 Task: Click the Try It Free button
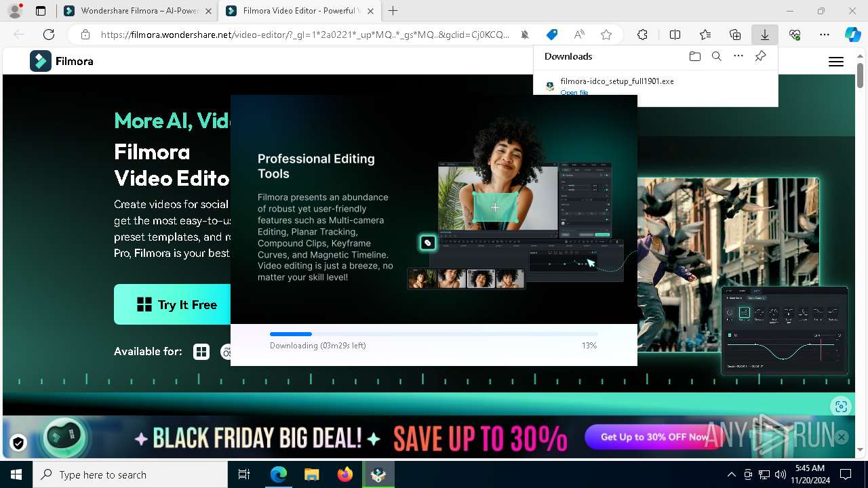tap(173, 304)
